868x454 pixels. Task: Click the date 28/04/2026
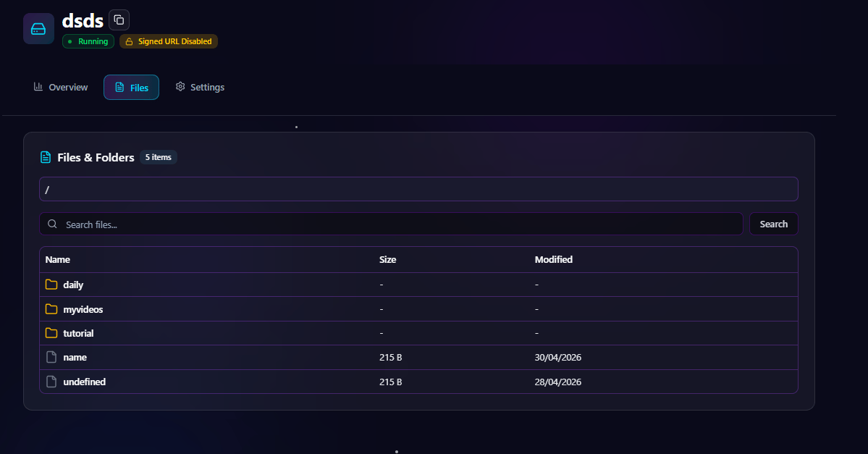click(558, 382)
